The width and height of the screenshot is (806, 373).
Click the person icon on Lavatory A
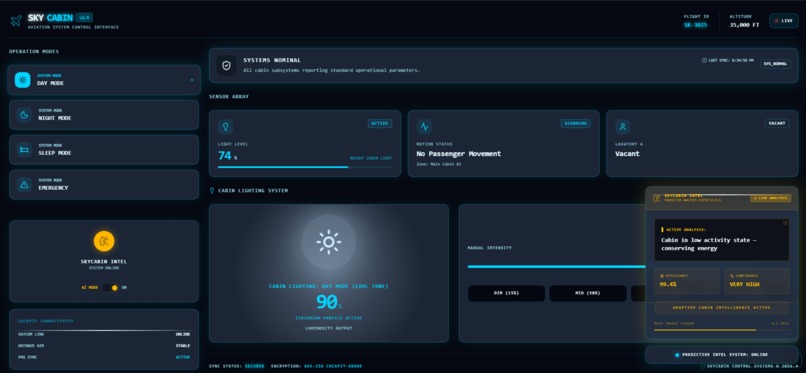622,126
